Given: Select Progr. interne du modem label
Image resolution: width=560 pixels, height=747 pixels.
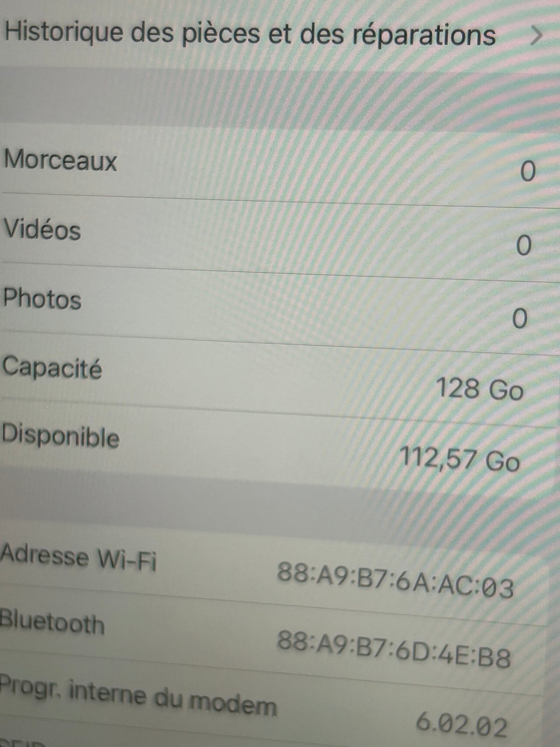Looking at the screenshot, I should pyautogui.click(x=138, y=695).
